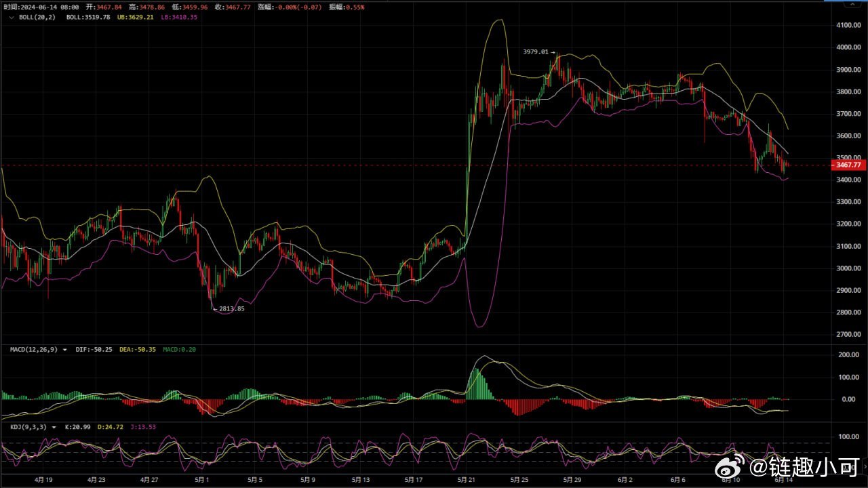Click the magenta LB:3410.35 lower band value
This screenshot has width=868, height=488.
(x=179, y=17)
